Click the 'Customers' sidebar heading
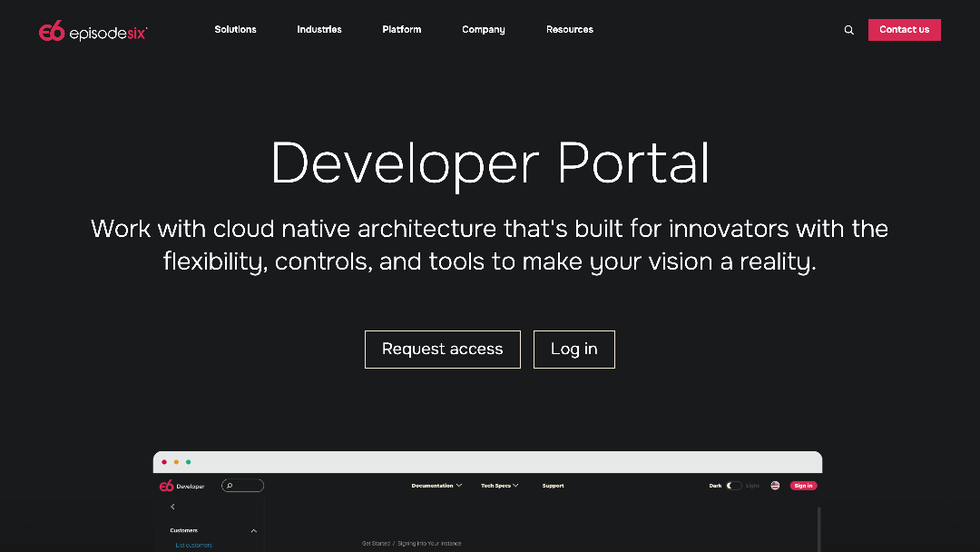This screenshot has width=980, height=552. (183, 530)
